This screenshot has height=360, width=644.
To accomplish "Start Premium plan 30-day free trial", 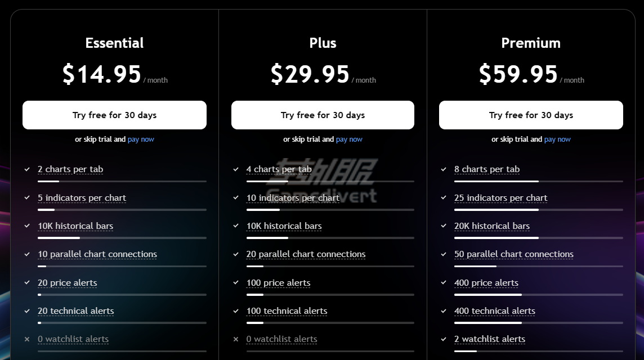I will tap(531, 115).
